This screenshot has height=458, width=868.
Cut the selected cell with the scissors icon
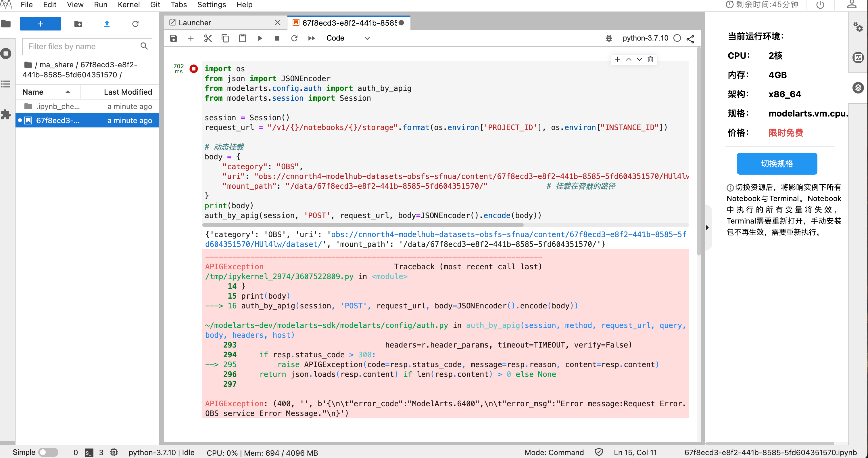pos(208,38)
